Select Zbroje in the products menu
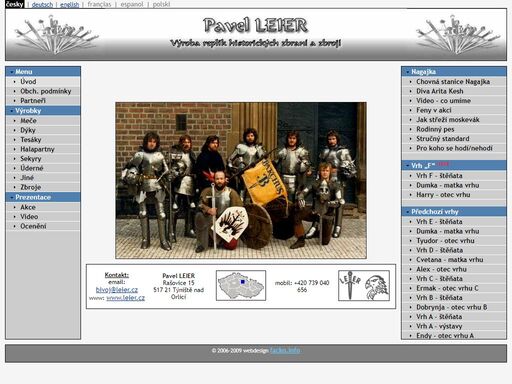512x384 pixels. (x=43, y=187)
